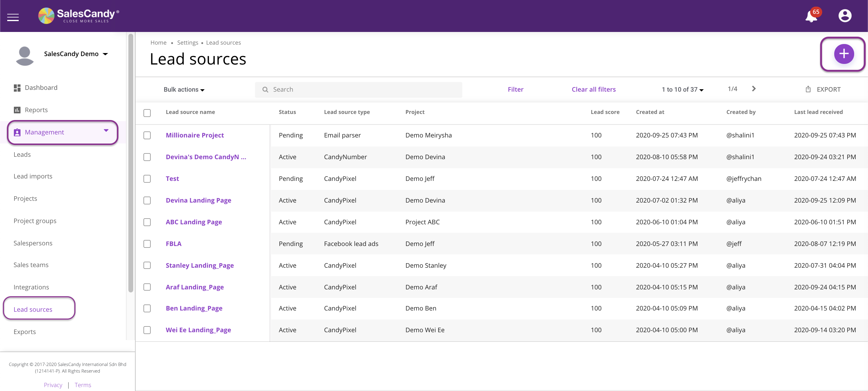The width and height of the screenshot is (868, 391).
Task: Open Salespersons in the sidebar
Action: (x=33, y=243)
